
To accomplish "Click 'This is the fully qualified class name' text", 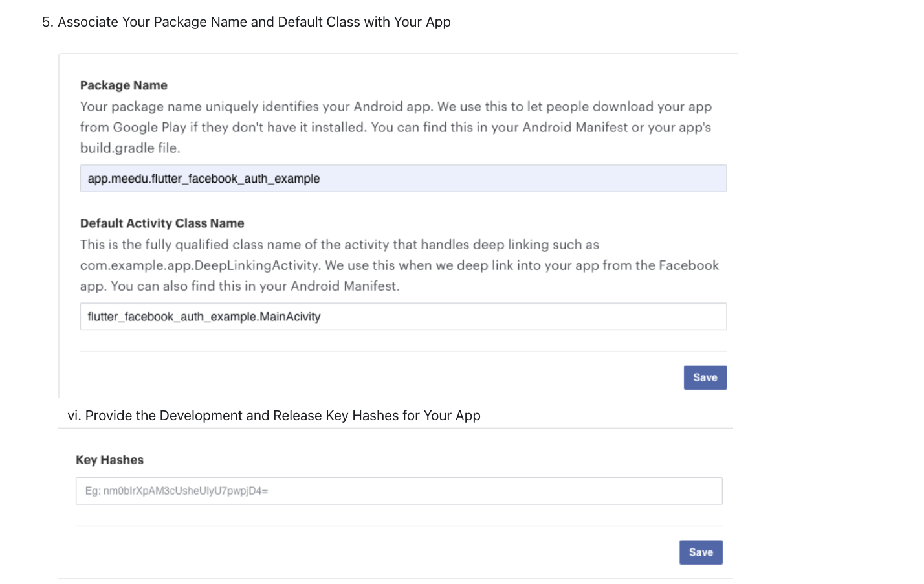I will click(339, 245).
